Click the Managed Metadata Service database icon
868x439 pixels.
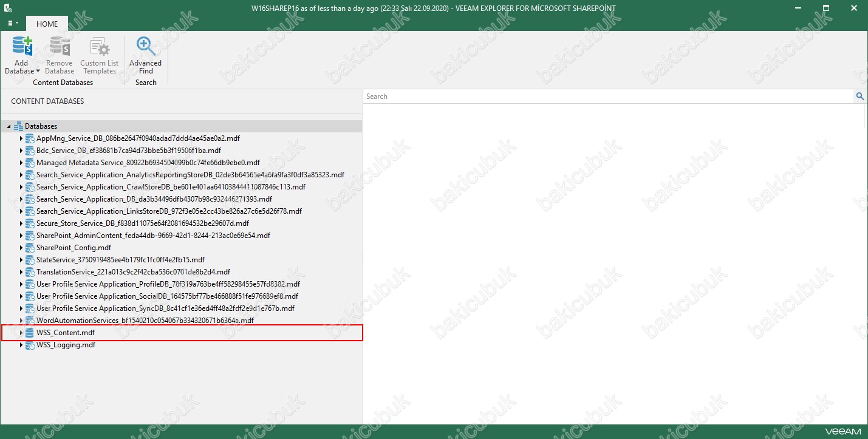click(x=30, y=163)
